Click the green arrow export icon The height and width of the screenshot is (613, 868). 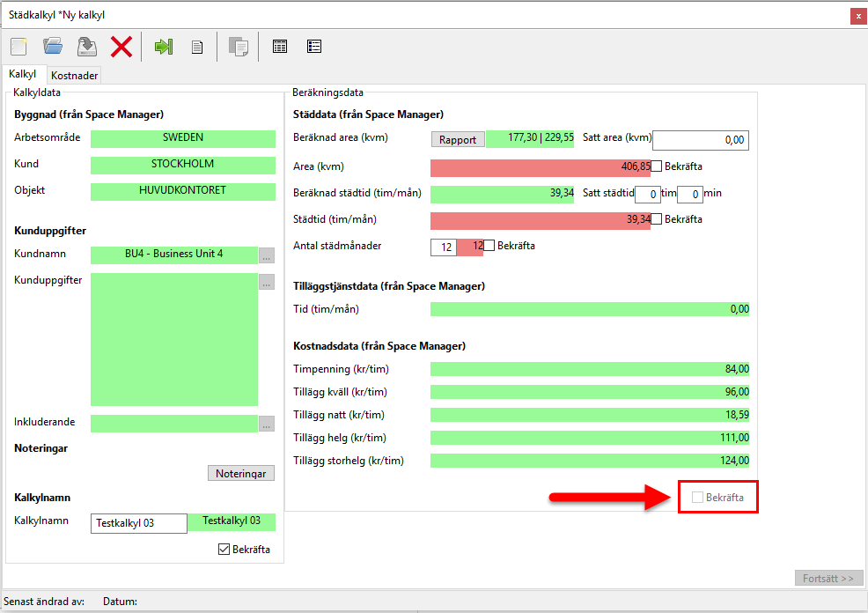coord(164,47)
